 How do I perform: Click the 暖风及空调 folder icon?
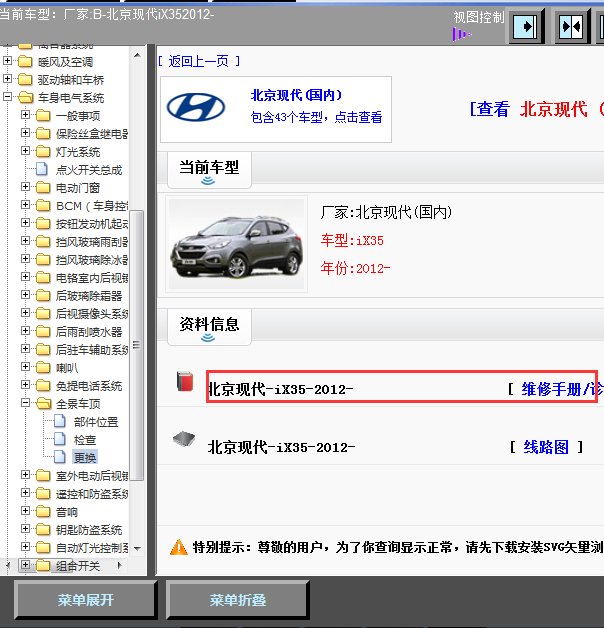[x=25, y=62]
